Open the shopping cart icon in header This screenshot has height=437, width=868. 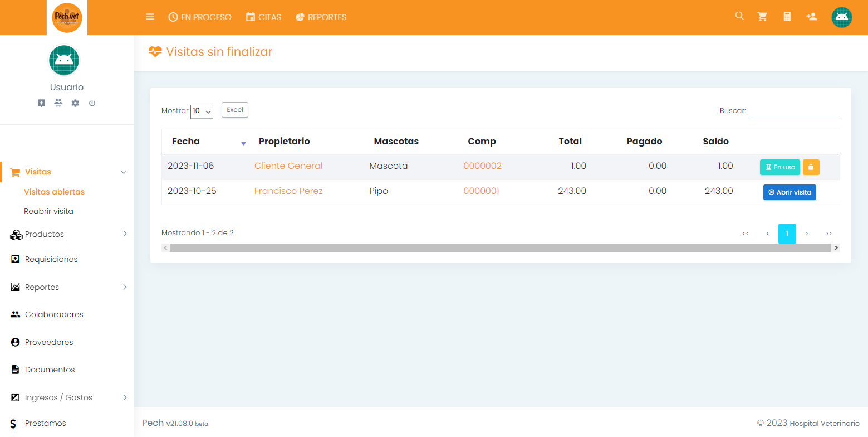coord(762,17)
